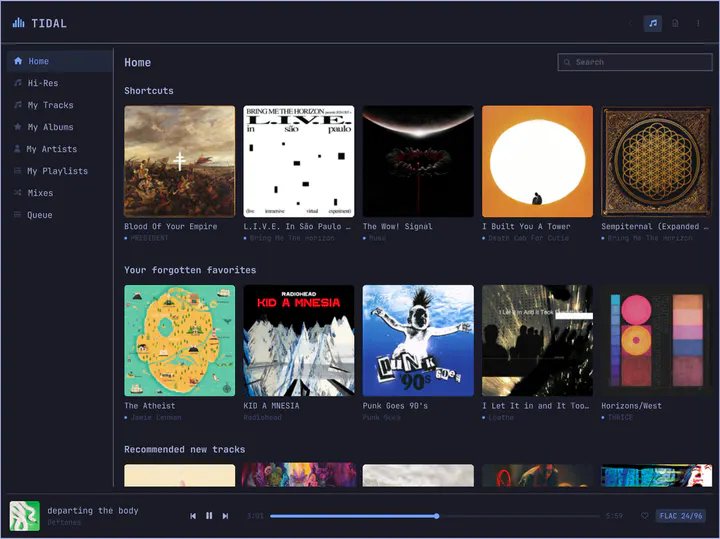Open The Atheist album cover
The width and height of the screenshot is (720, 539).
point(180,341)
